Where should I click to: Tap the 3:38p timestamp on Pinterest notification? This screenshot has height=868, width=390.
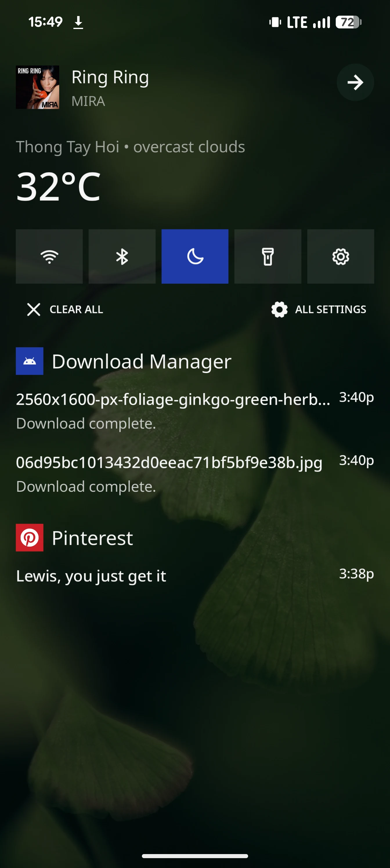[x=357, y=574]
